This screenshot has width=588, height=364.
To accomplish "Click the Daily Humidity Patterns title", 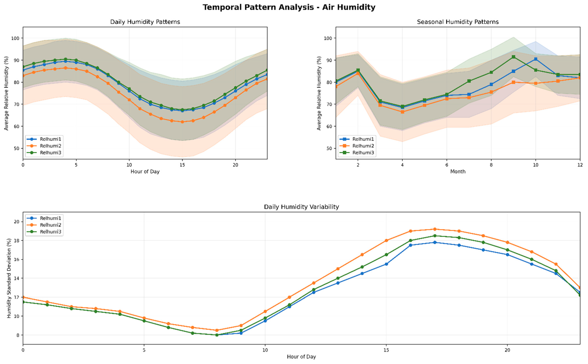I will [x=145, y=22].
